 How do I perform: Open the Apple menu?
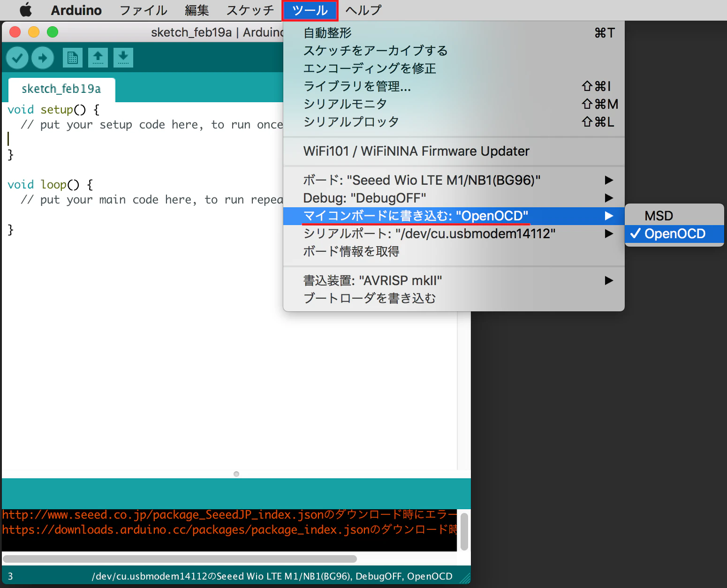coord(26,10)
